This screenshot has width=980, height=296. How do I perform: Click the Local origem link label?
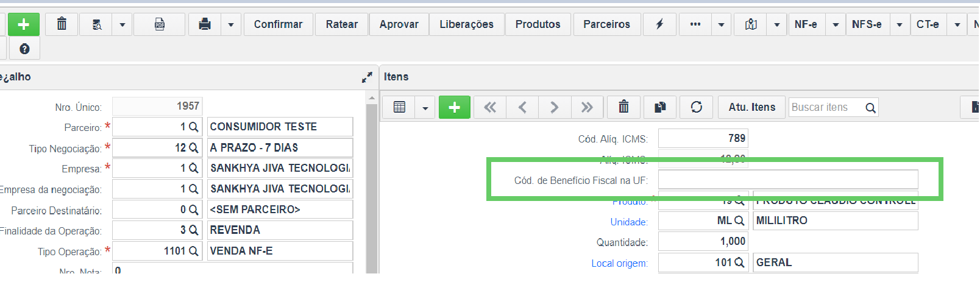[x=619, y=263]
